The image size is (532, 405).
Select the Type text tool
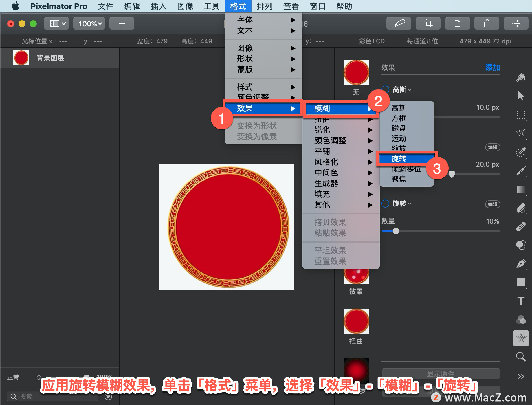(x=521, y=301)
